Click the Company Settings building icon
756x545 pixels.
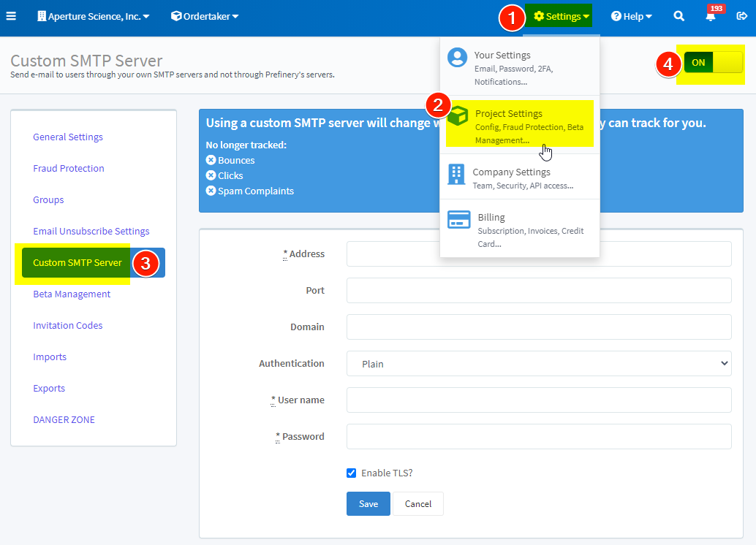tap(457, 175)
